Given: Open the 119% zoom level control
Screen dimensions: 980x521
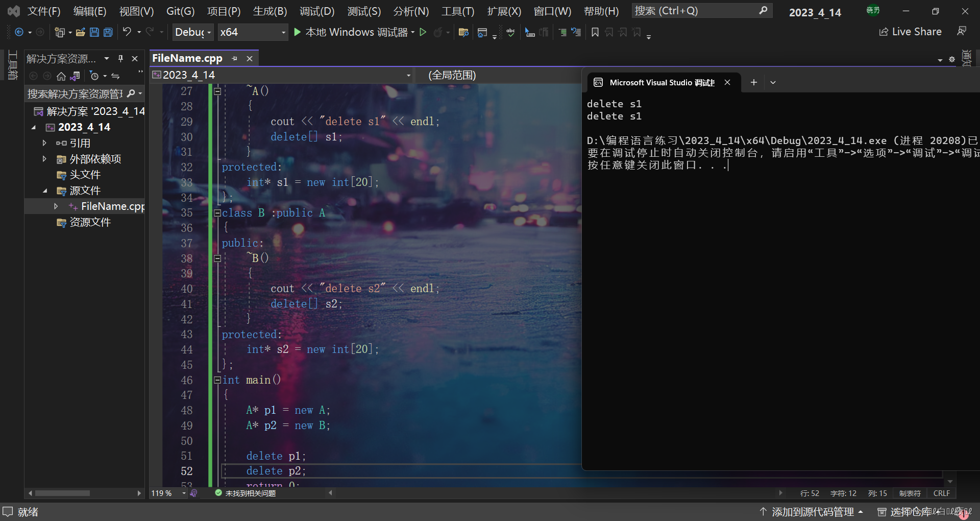Looking at the screenshot, I should click(167, 493).
